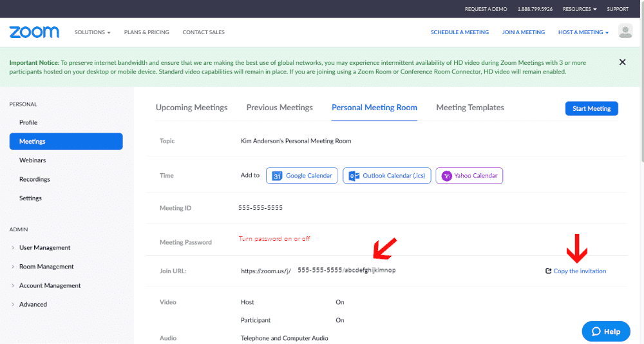This screenshot has width=644, height=344.
Task: Open the user profile avatar icon
Action: point(625,32)
